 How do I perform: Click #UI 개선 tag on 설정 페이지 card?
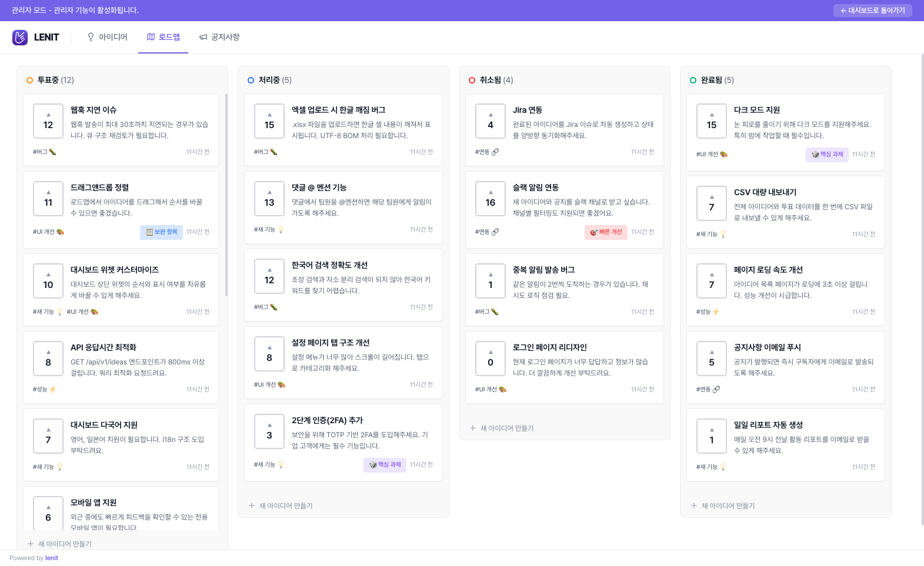click(x=270, y=384)
